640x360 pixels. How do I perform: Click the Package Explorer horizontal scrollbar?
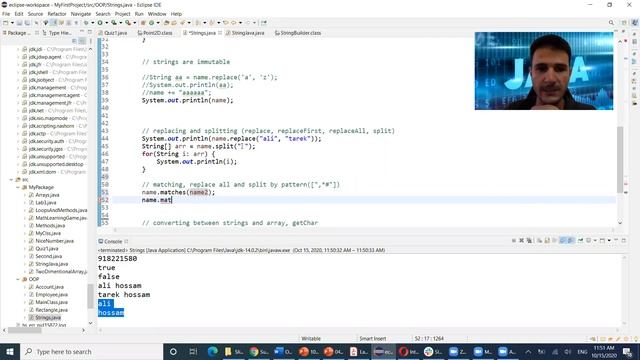(24, 330)
